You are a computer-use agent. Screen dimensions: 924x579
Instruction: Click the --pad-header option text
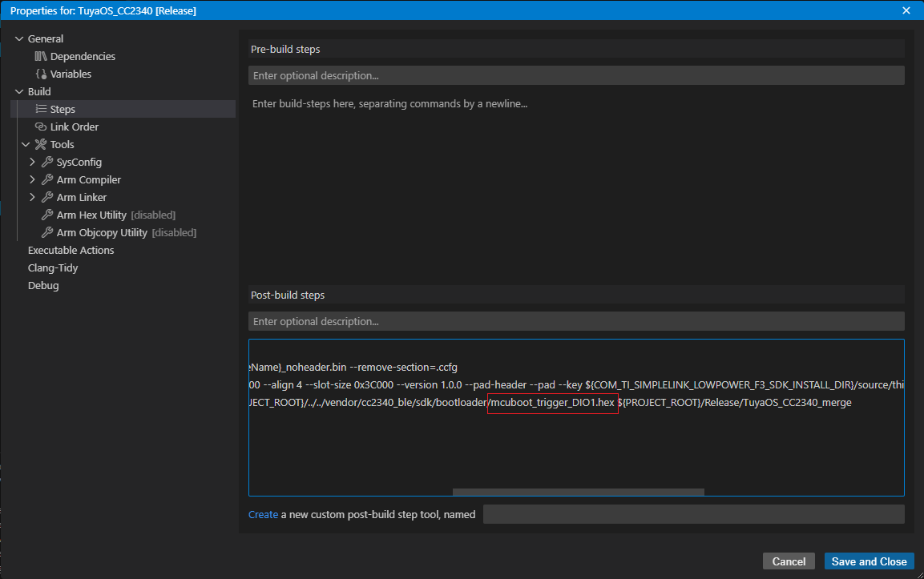[x=495, y=385]
